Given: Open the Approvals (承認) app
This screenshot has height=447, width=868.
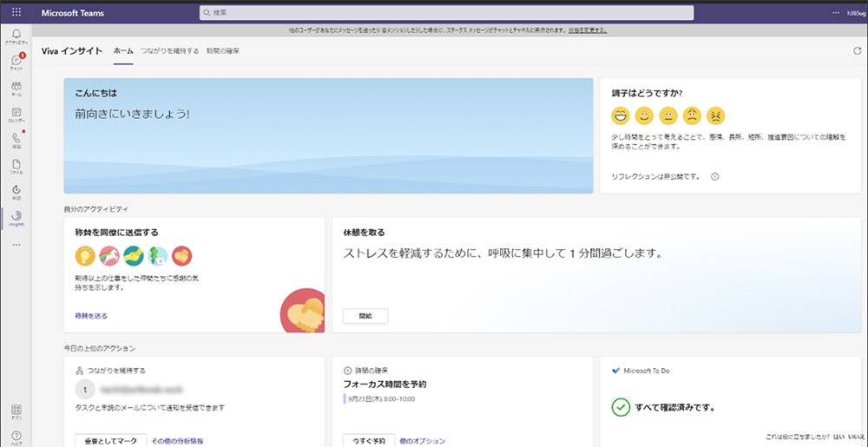Looking at the screenshot, I should pos(16,192).
